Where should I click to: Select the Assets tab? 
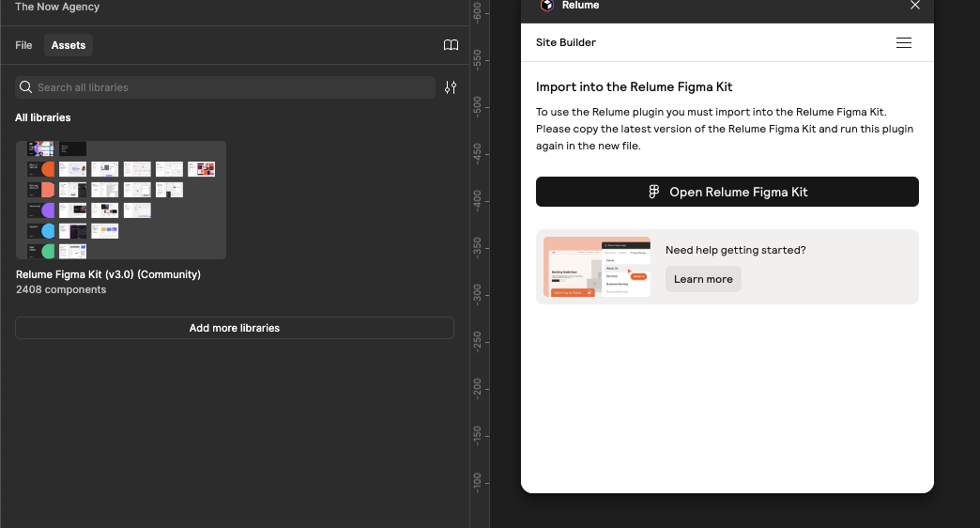[x=69, y=45]
